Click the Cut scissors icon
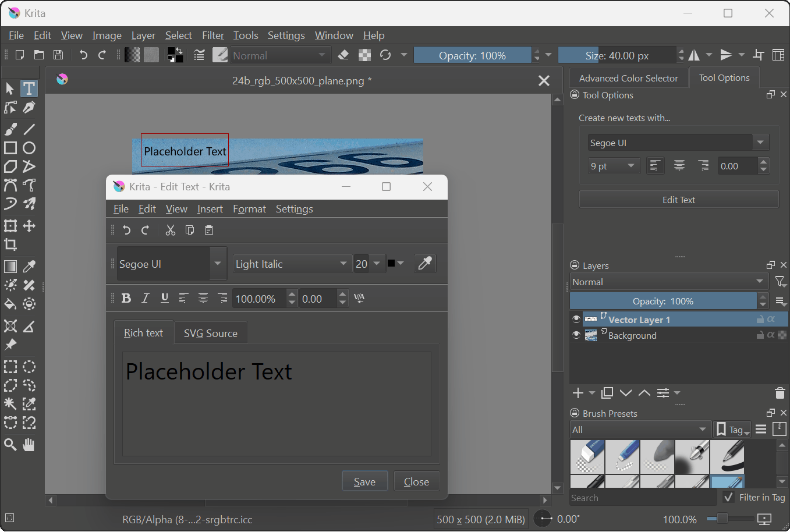This screenshot has width=790, height=532. (x=170, y=230)
